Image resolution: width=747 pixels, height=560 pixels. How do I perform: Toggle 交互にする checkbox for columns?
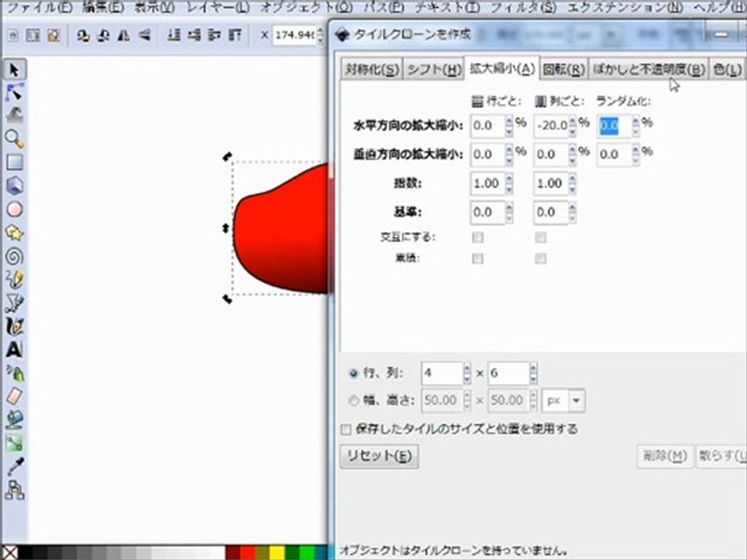(x=540, y=237)
